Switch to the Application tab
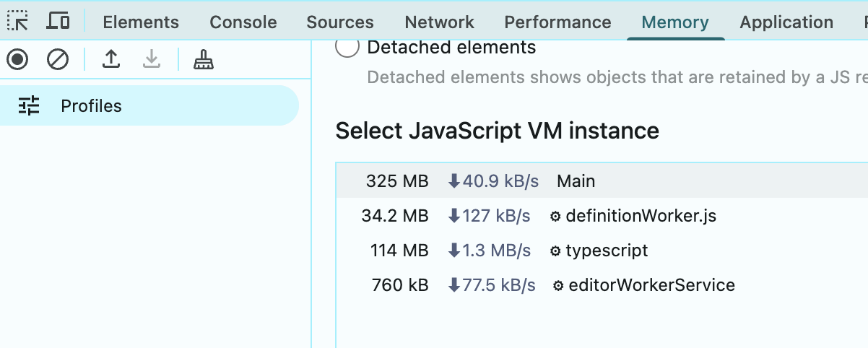This screenshot has width=868, height=348. click(786, 22)
